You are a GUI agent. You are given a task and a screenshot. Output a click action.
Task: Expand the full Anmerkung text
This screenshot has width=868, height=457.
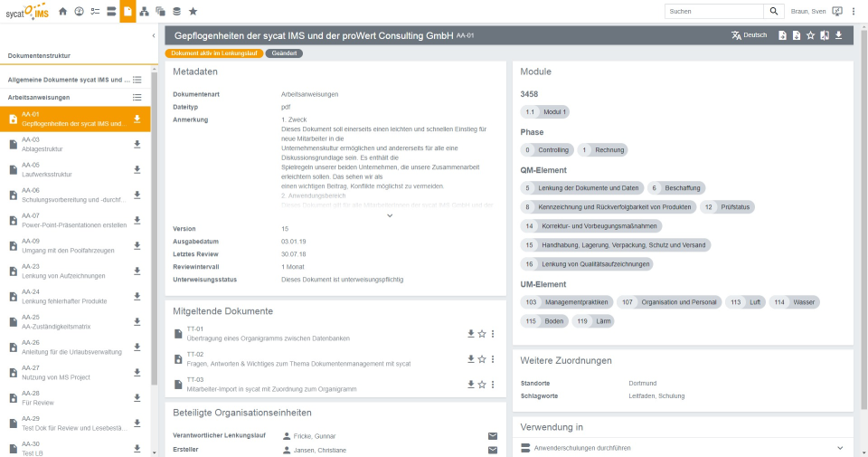point(390,215)
